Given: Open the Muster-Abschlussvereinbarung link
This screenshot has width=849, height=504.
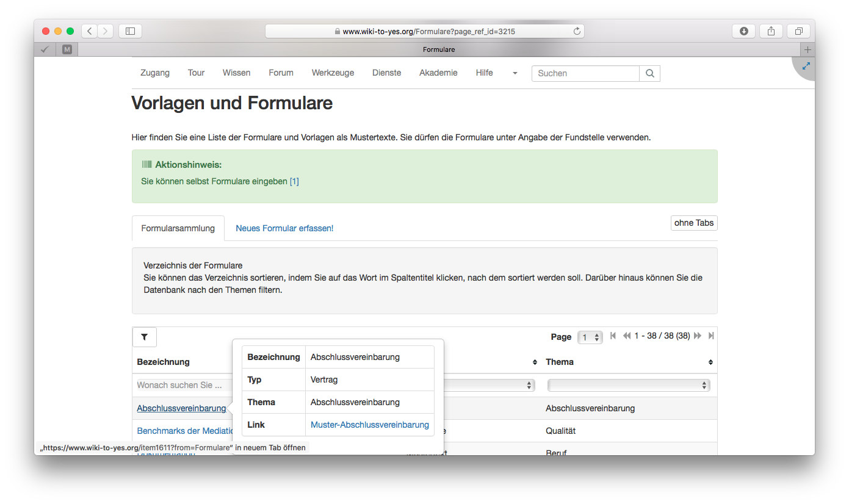Looking at the screenshot, I should (x=369, y=425).
